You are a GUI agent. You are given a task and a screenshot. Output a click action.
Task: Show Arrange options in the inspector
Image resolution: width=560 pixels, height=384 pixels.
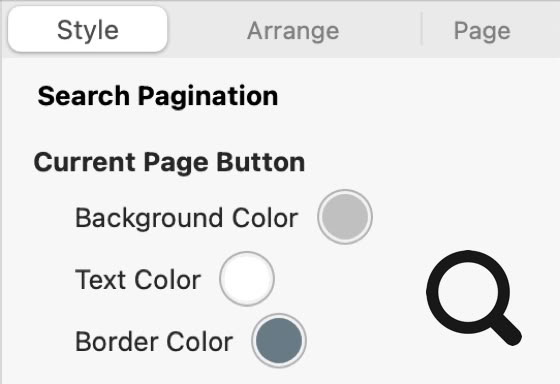coord(293,31)
